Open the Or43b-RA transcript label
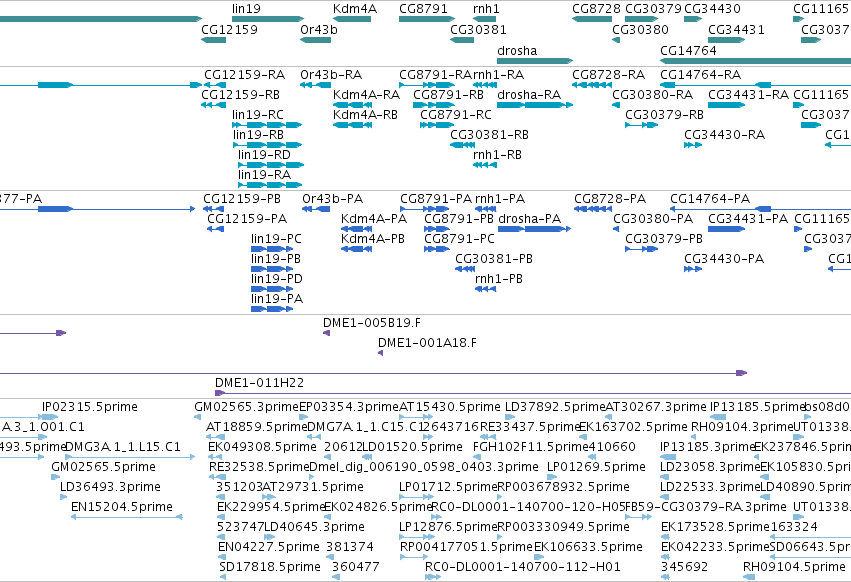 pos(331,74)
